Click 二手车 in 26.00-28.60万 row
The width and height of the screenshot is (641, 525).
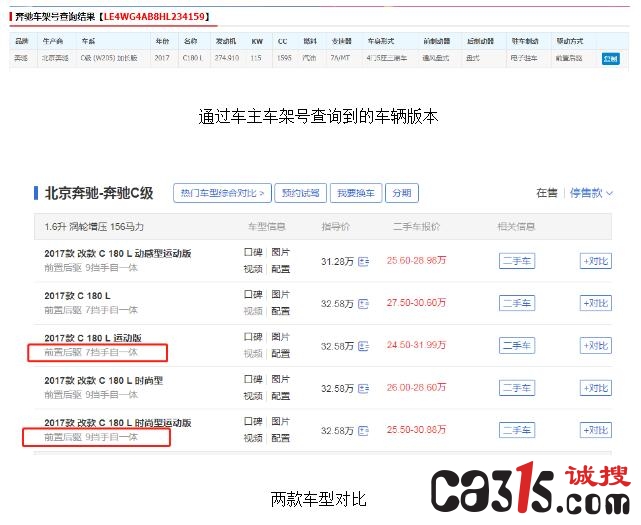point(517,388)
